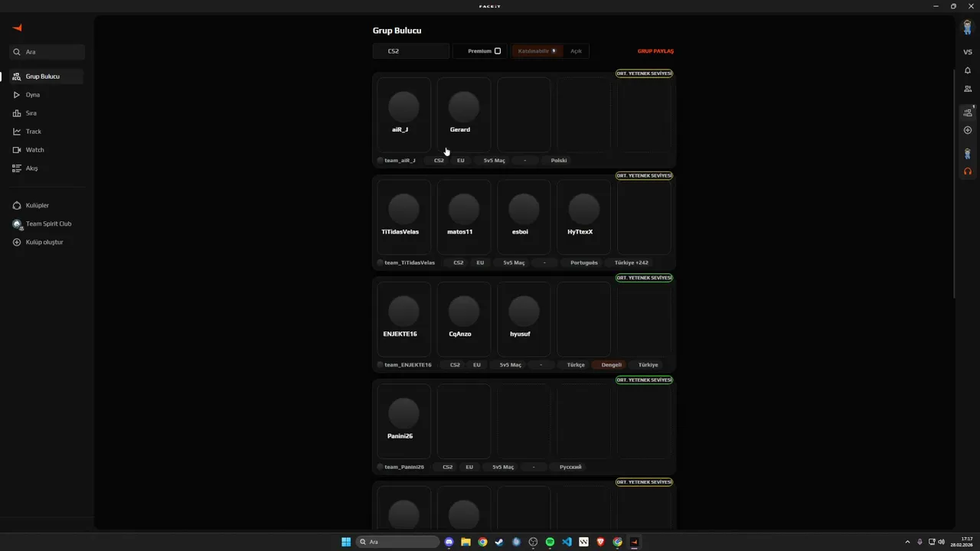Go to the Sıra menu item
This screenshot has height=551, width=980.
click(x=31, y=113)
